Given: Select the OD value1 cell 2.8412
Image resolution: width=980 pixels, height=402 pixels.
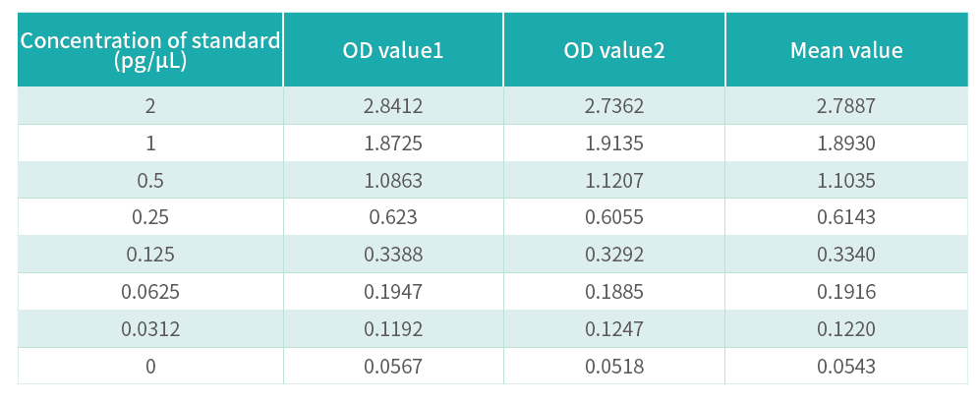Looking at the screenshot, I should pos(393,106).
